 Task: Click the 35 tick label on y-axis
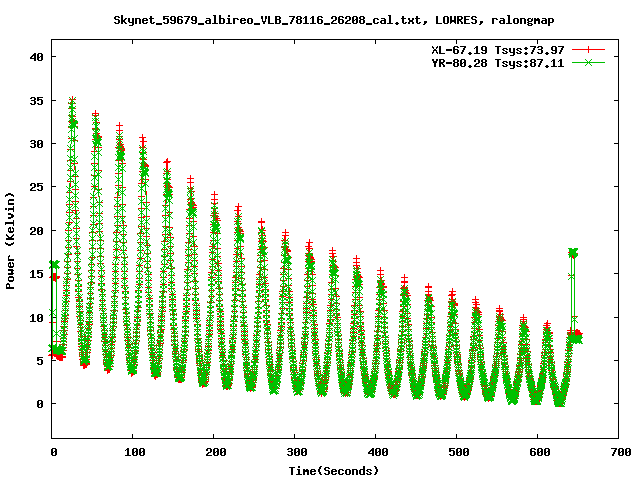[36, 100]
